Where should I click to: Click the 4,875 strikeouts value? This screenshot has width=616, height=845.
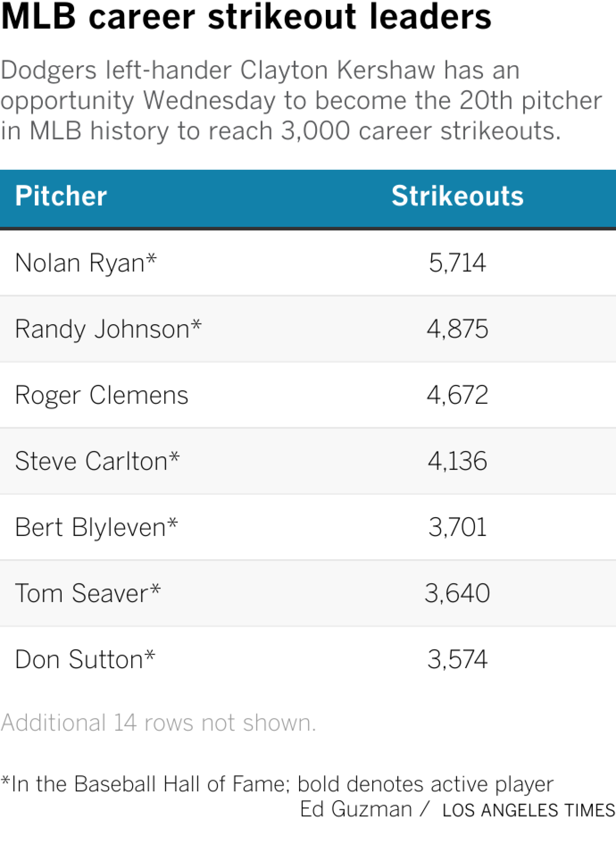[457, 329]
